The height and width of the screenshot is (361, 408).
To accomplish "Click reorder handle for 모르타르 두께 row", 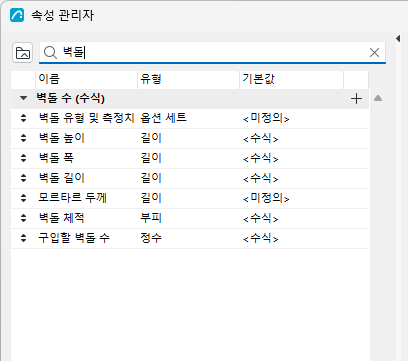I will click(x=23, y=198).
